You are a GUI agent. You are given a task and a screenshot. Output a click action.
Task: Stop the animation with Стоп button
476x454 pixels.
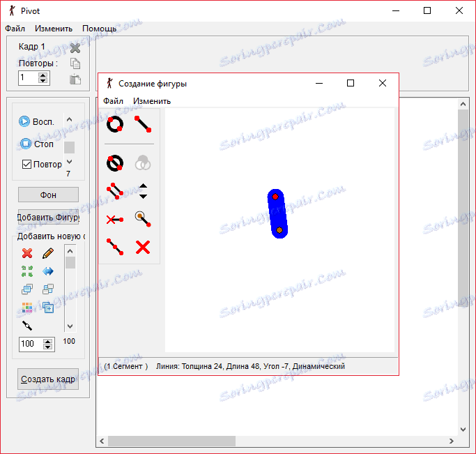[36, 144]
